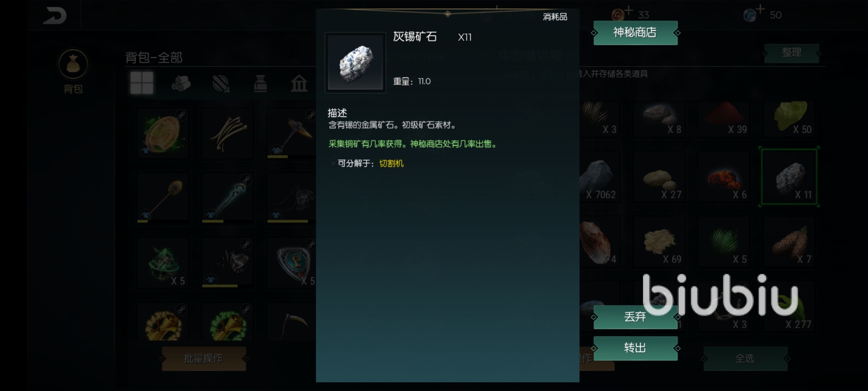
Task: Click the shovel tool in backpack
Action: click(x=163, y=198)
